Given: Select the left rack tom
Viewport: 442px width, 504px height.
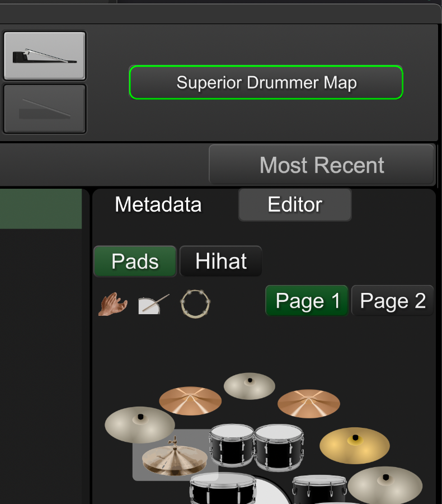Looking at the screenshot, I should click(232, 446).
